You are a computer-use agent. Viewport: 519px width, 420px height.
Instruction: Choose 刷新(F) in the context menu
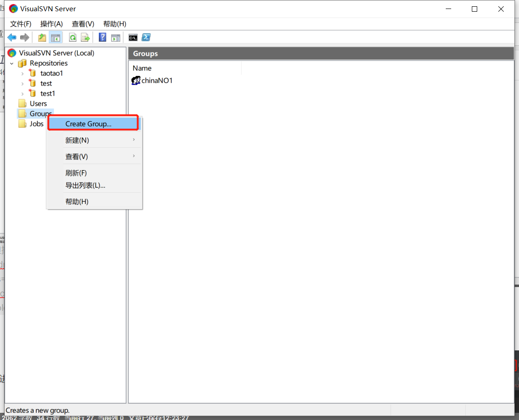[95, 173]
